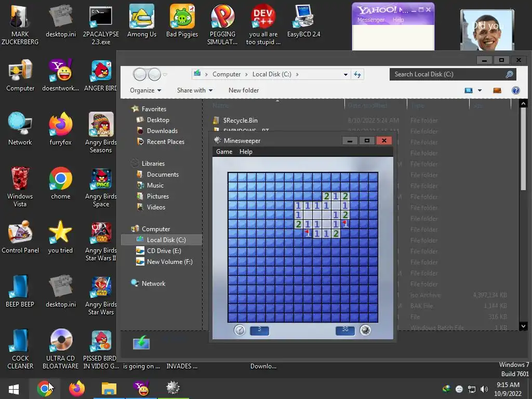Image resolution: width=532 pixels, height=399 pixels.
Task: Launch Among Us desktop shortcut
Action: 141,21
